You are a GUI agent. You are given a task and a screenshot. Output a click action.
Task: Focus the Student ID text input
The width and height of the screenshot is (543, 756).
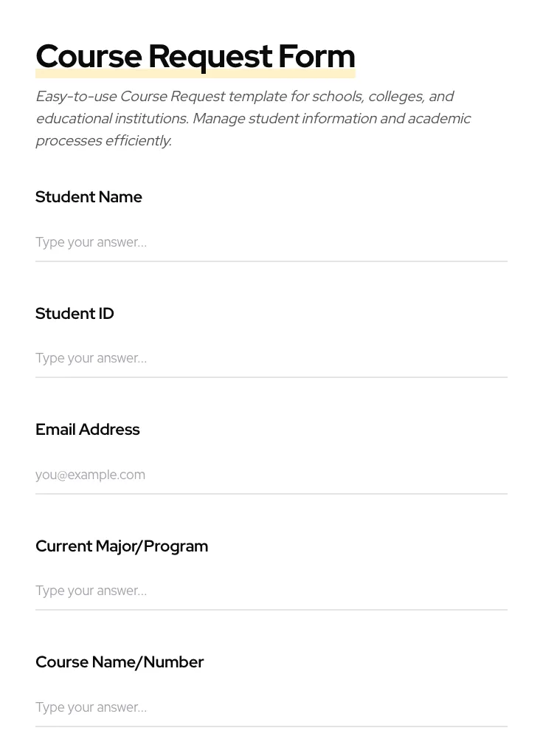tap(271, 359)
